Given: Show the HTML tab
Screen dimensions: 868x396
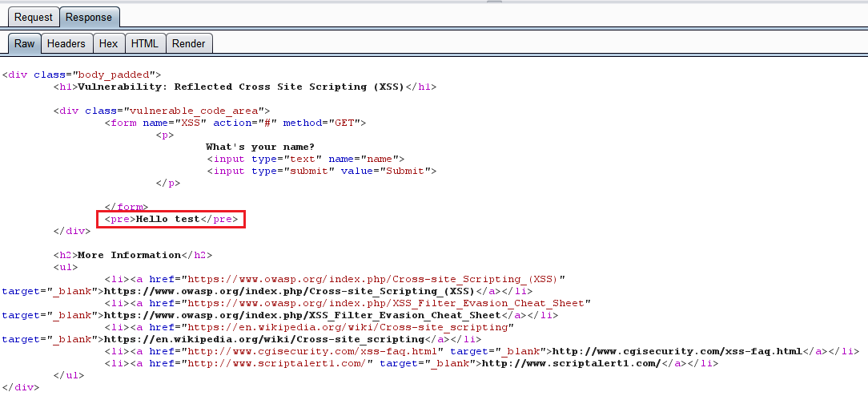Looking at the screenshot, I should tap(145, 43).
